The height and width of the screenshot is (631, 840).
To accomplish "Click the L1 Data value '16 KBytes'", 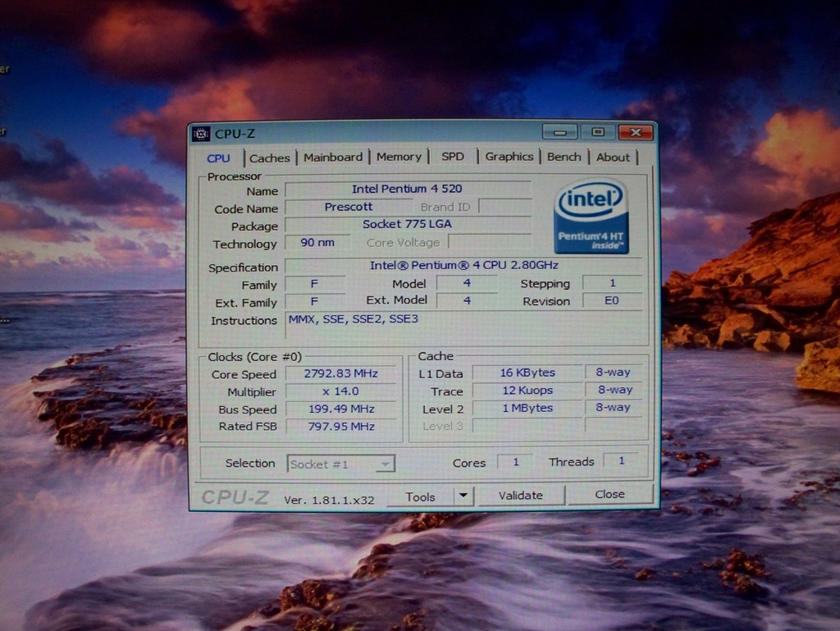I will coord(527,373).
